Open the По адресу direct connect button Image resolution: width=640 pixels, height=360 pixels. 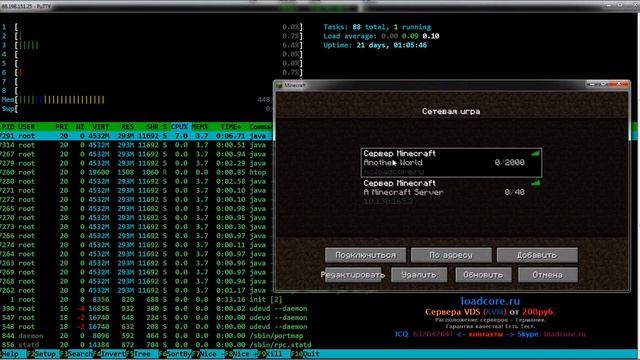[451, 255]
